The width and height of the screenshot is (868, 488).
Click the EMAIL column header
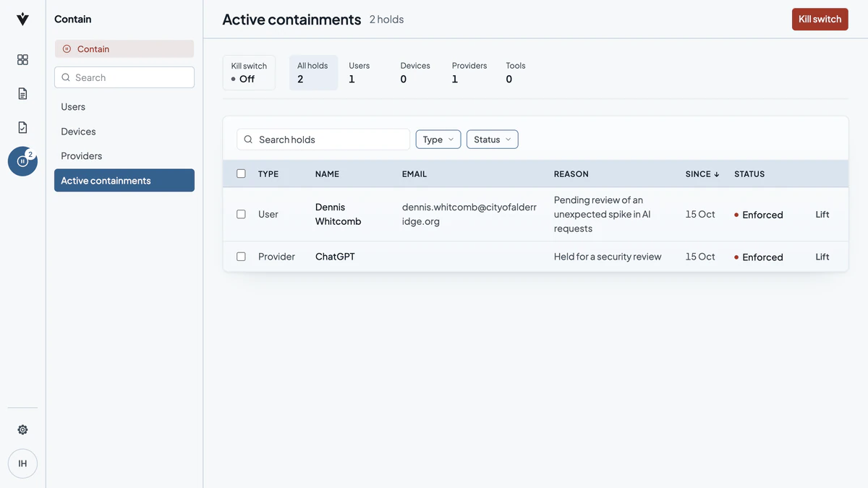pos(414,174)
